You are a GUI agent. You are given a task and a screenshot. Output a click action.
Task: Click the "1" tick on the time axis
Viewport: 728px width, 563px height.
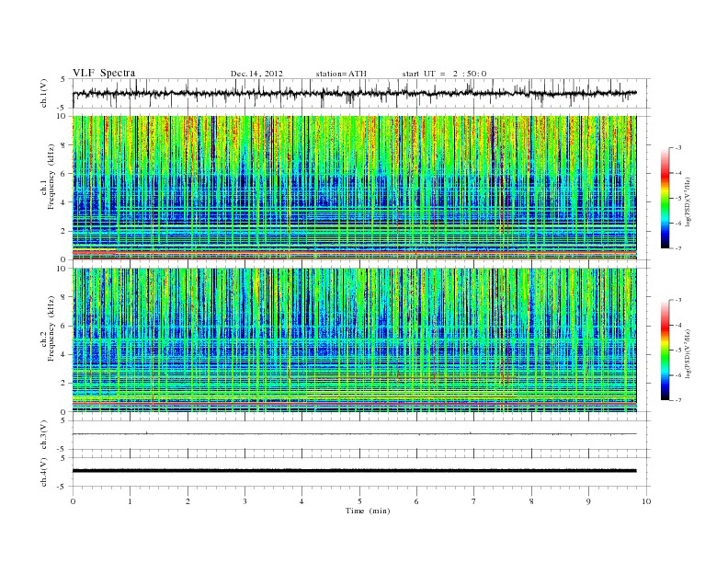(x=130, y=501)
